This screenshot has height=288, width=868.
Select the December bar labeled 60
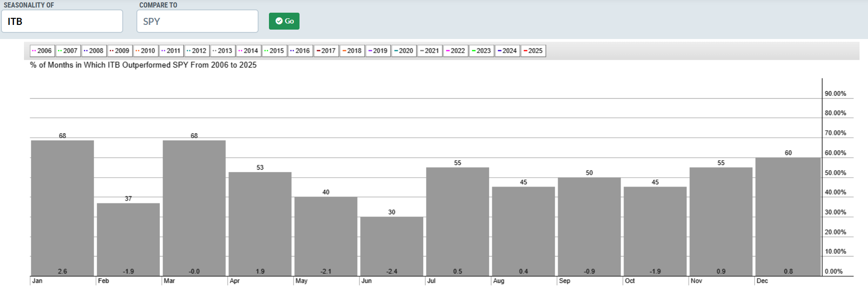[788, 217]
